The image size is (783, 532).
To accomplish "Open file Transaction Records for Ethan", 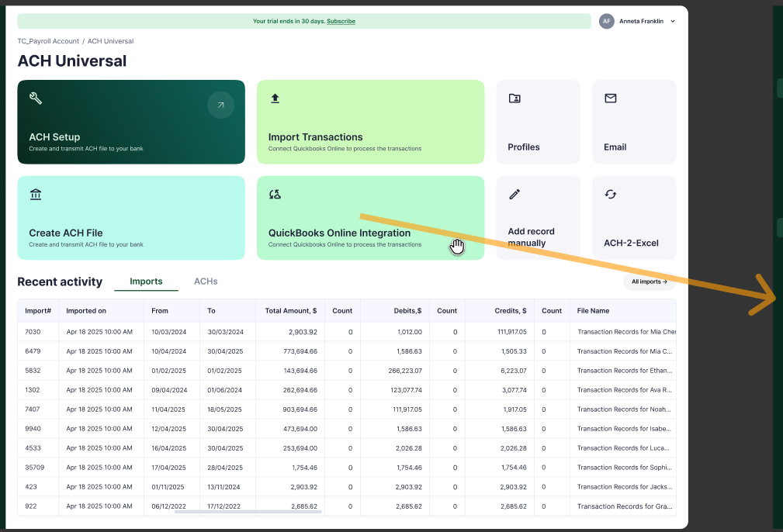I will 625,371.
